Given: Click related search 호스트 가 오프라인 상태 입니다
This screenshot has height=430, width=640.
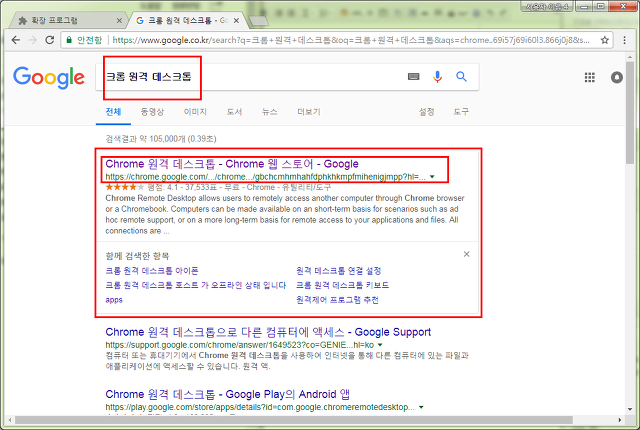Looking at the screenshot, I should click(x=196, y=285).
